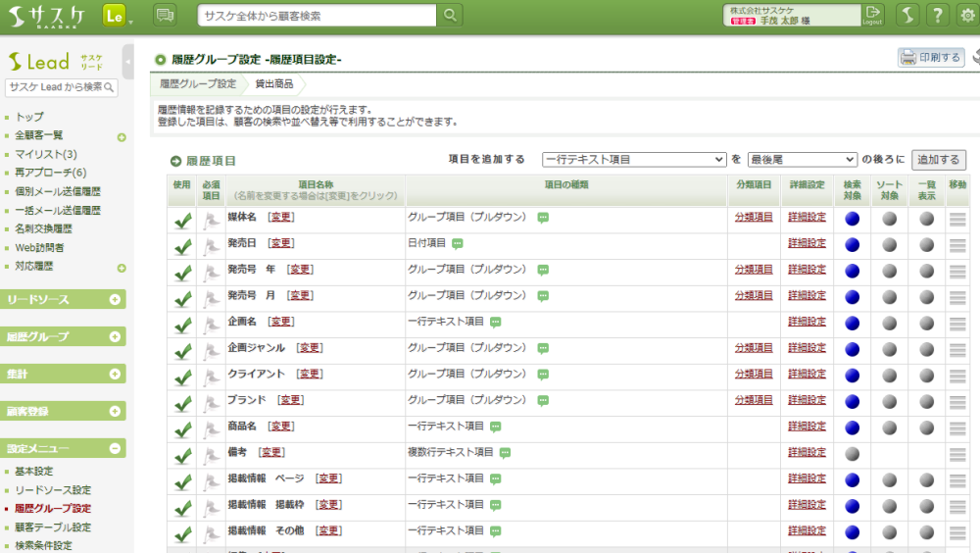Viewport: 980px width, 553px height.
Task: Click 詳細設定 link for 企画名 row
Action: [x=807, y=322]
